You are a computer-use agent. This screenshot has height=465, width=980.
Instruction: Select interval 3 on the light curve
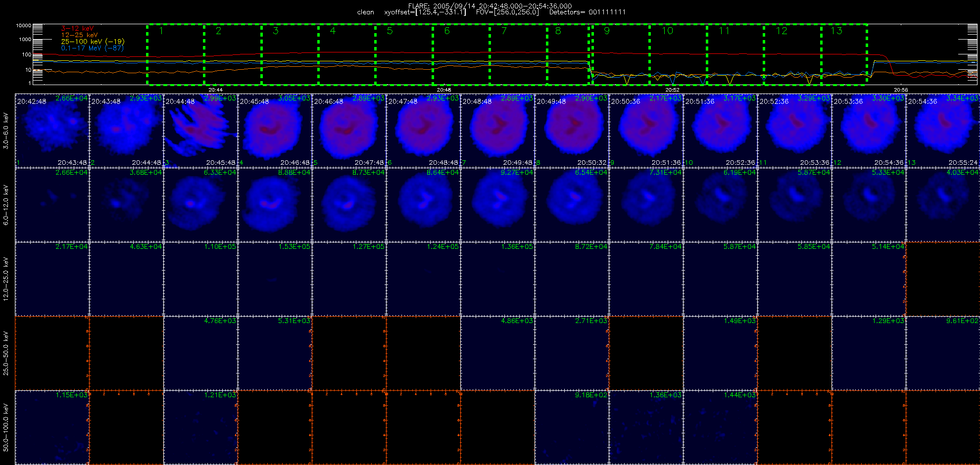click(290, 54)
